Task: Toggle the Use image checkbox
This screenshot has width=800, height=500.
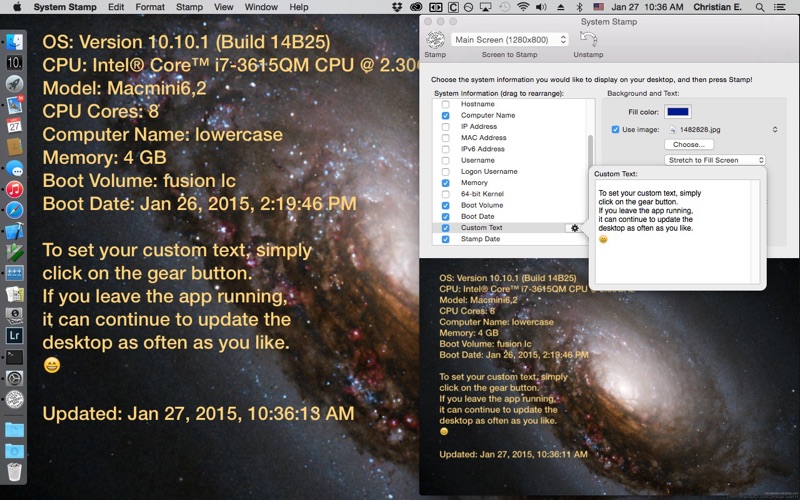Action: pyautogui.click(x=615, y=130)
